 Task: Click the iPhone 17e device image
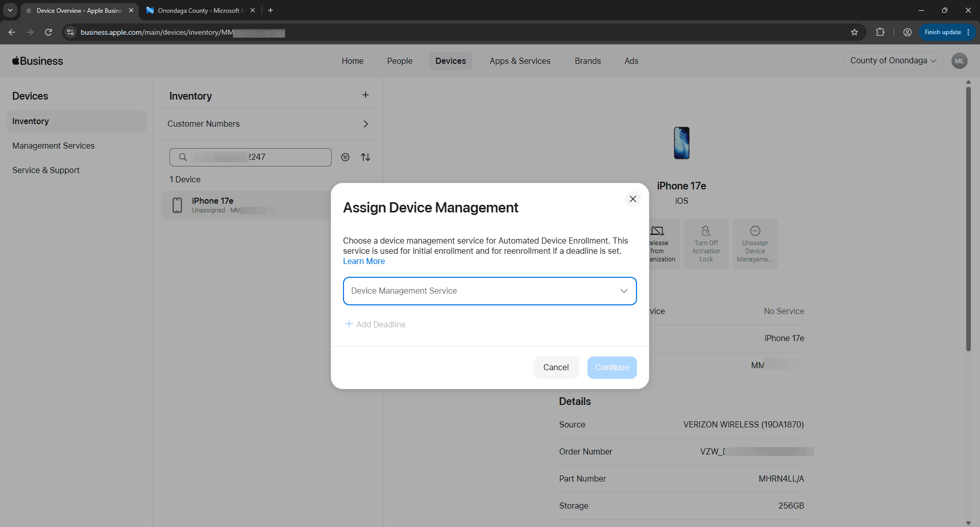[681, 143]
